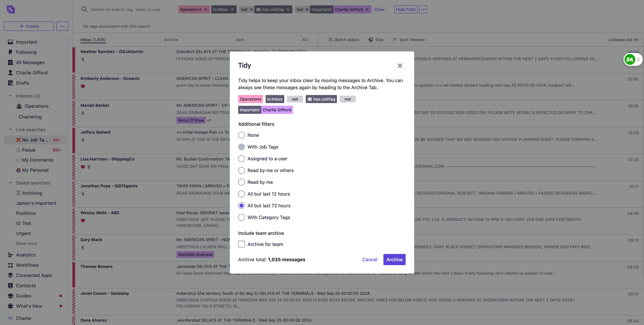Select Read by me radio option
This screenshot has height=325, width=644.
[241, 182]
